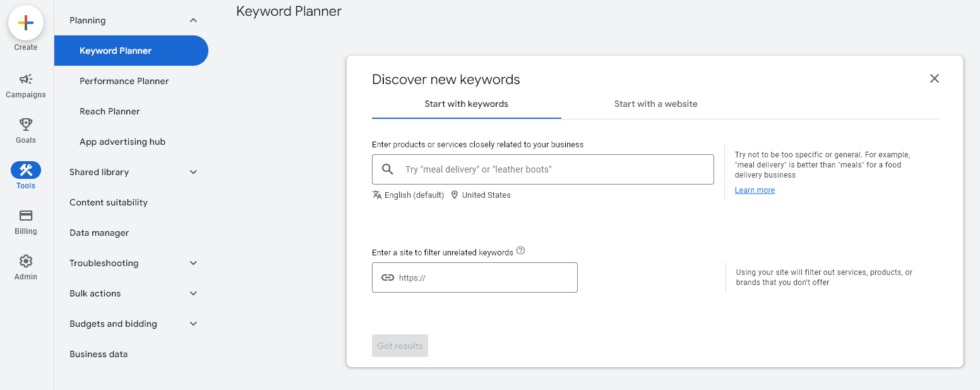
Task: Click the link icon in the site field
Action: 388,277
